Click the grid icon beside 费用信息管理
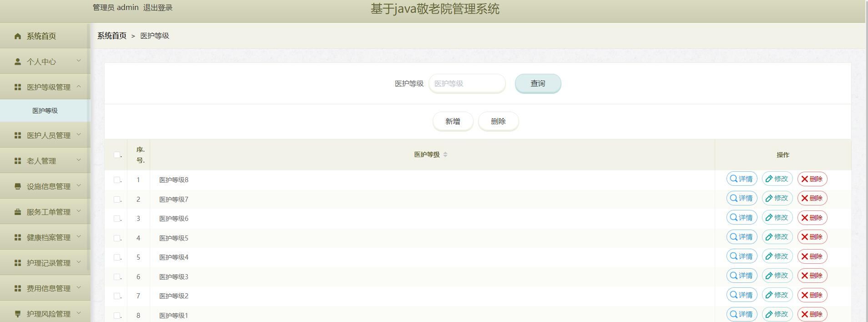This screenshot has width=868, height=322. [x=18, y=288]
